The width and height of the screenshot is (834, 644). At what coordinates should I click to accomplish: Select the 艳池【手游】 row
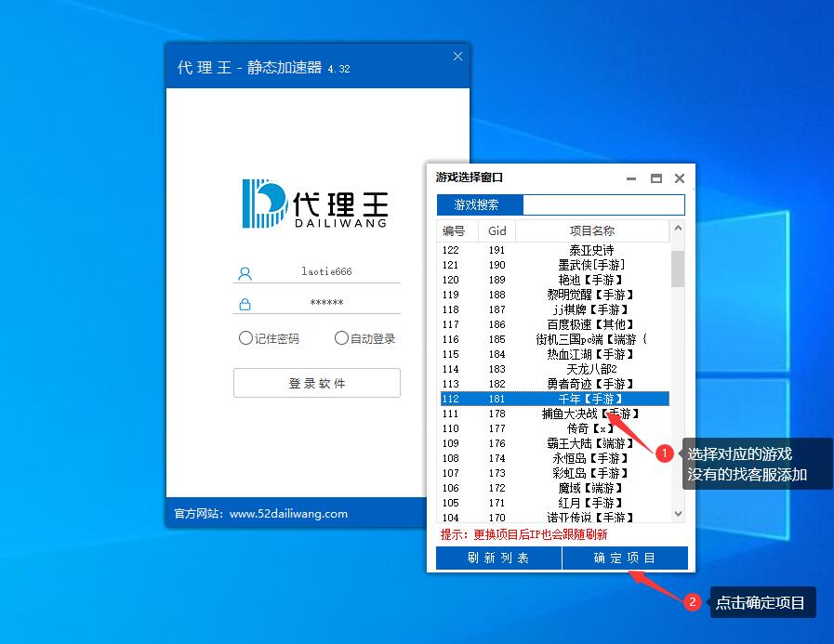555,280
